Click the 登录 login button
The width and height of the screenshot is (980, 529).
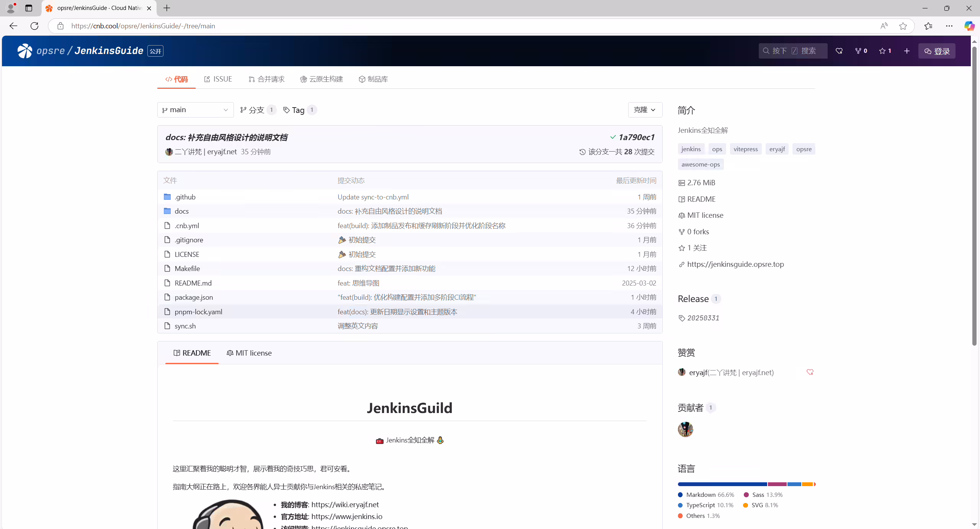[x=937, y=51]
